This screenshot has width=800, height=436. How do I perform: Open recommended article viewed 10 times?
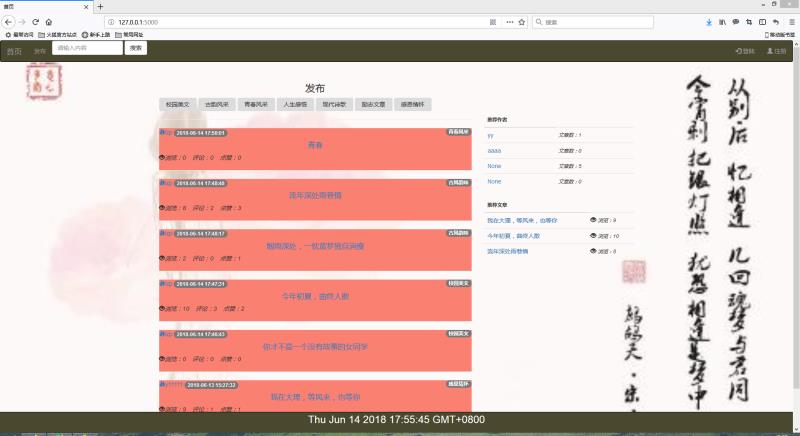click(x=513, y=236)
